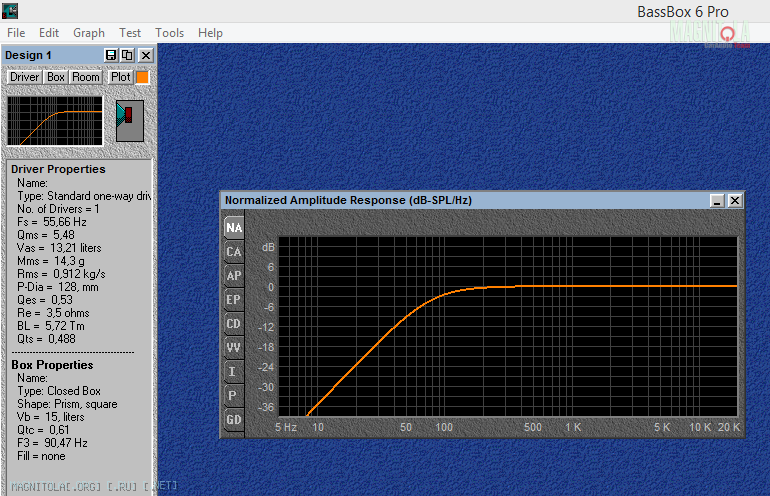Click the Plot button in Design 1
This screenshot has width=770, height=496.
point(120,77)
